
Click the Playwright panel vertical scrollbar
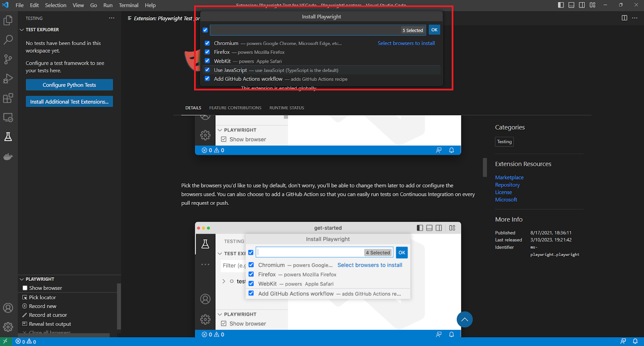119,307
